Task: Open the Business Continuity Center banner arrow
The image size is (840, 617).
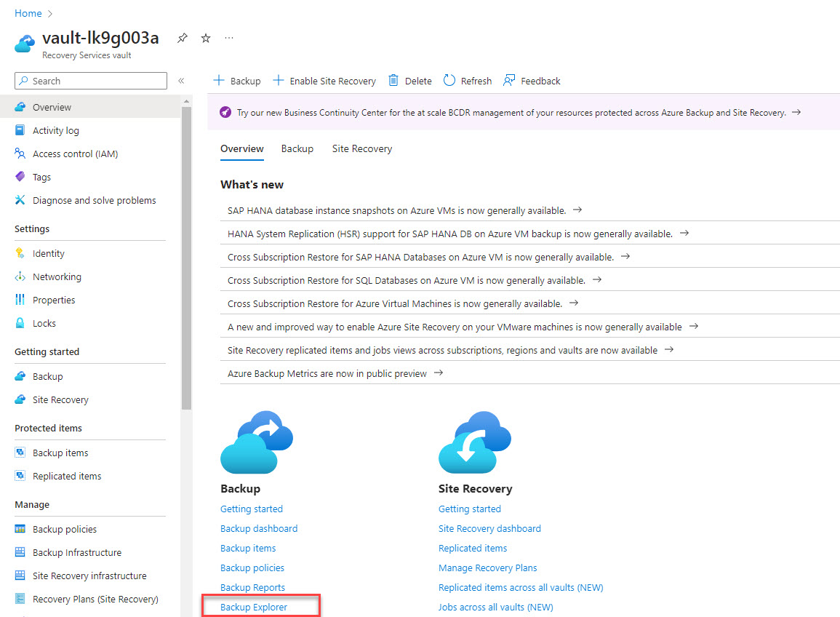Action: [x=796, y=113]
